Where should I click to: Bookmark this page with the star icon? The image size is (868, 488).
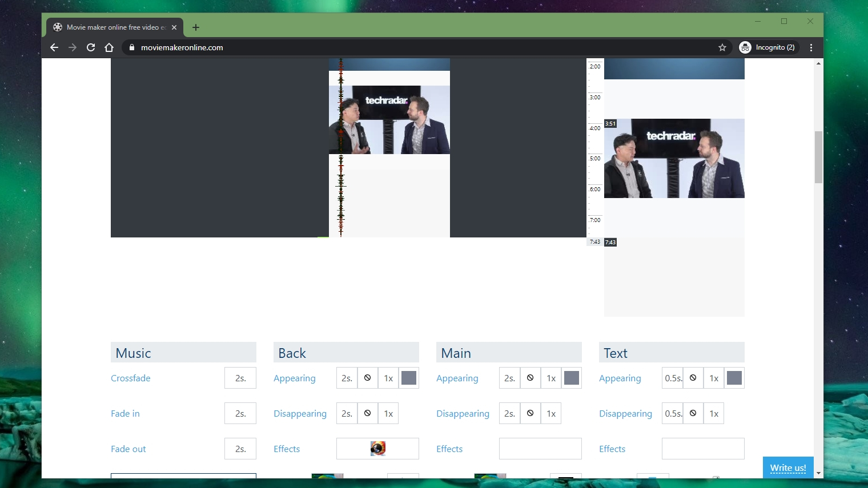click(x=722, y=47)
